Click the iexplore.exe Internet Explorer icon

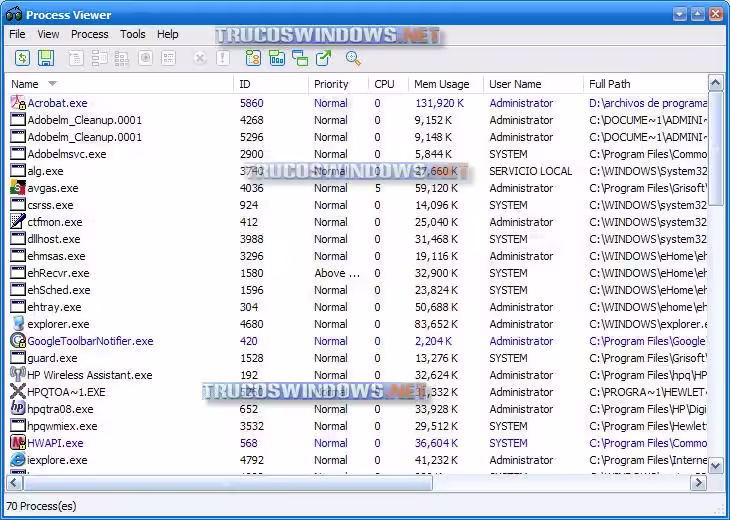click(x=18, y=460)
